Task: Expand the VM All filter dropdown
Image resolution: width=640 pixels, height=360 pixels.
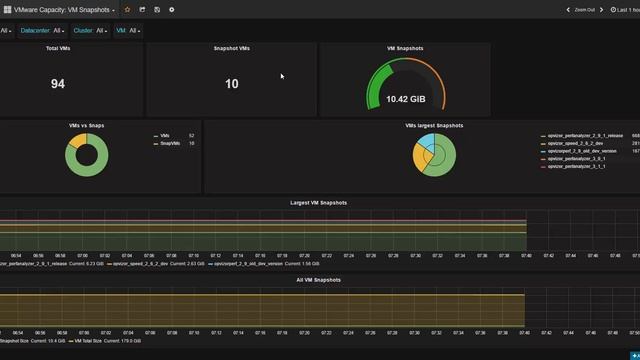Action: pyautogui.click(x=128, y=31)
